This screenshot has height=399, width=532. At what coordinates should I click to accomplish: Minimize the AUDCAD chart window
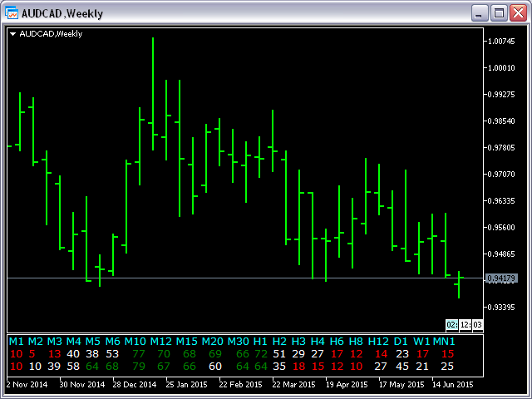[480, 12]
